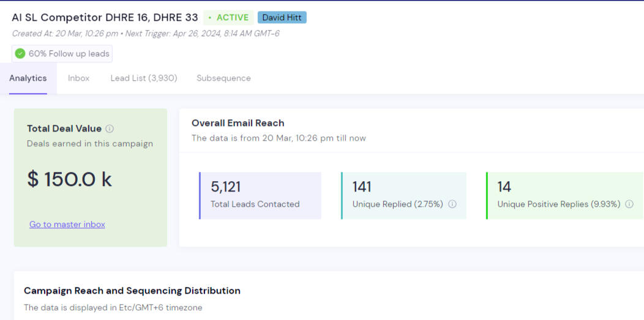Click the Overall Email Reach heading

pyautogui.click(x=238, y=123)
